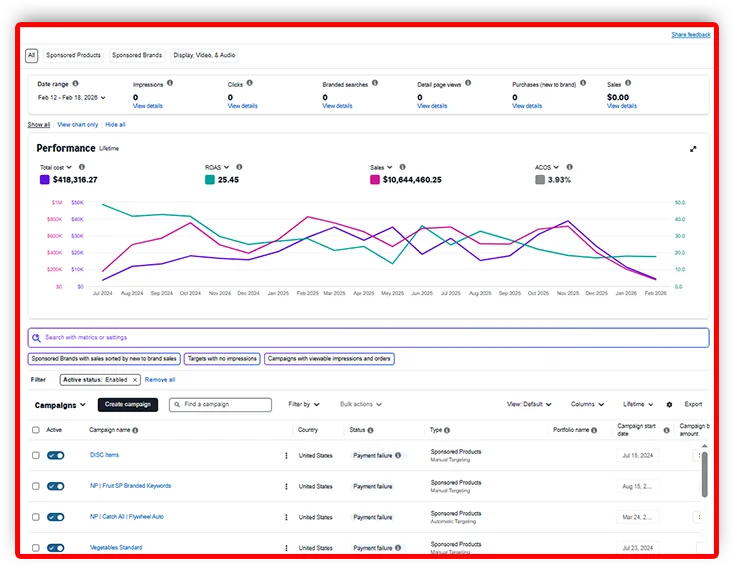
Task: Open three-dot menu for NP | Catch All | Flywheel Auto
Action: (x=286, y=517)
